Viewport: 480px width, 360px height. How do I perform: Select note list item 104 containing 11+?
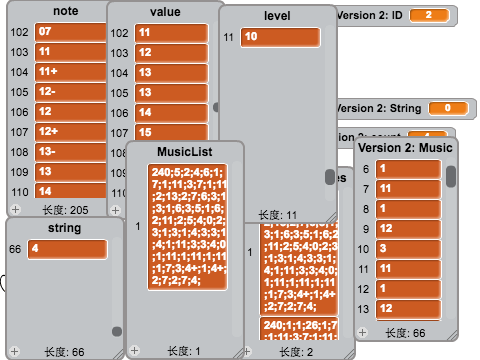70,72
